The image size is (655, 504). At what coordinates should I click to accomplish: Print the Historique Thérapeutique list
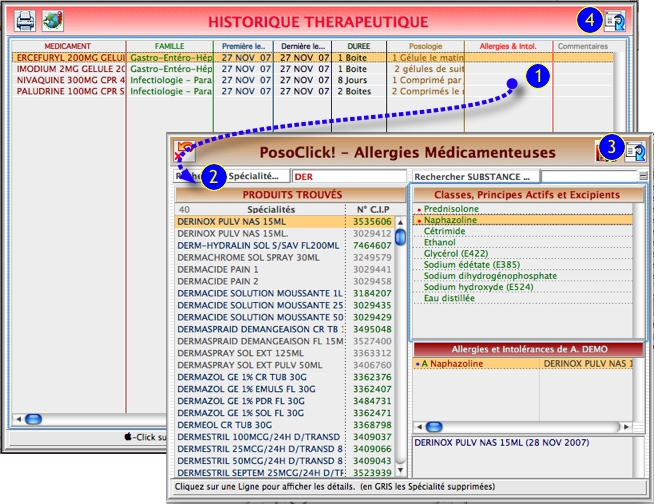[x=25, y=21]
